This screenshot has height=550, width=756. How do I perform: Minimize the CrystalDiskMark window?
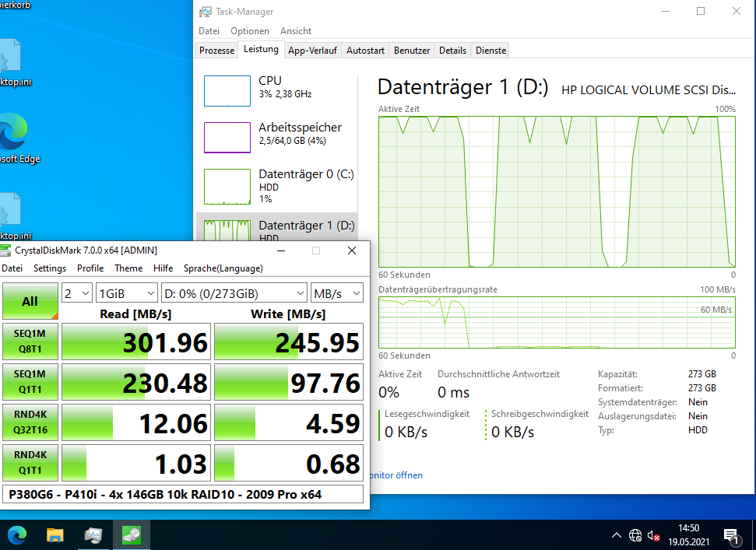click(x=281, y=250)
